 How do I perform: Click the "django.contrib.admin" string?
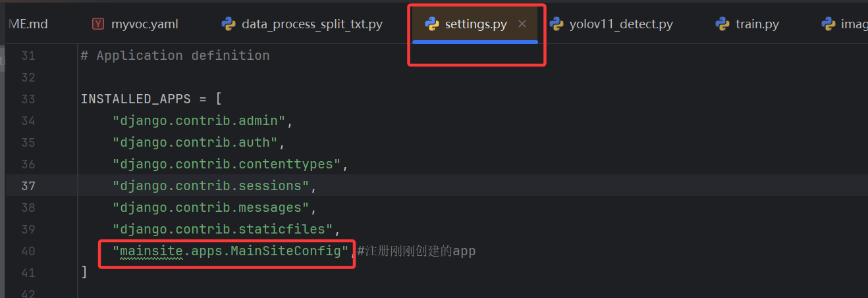click(199, 121)
